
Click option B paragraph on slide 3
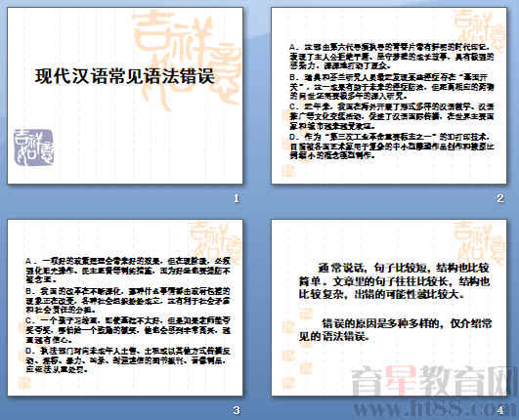pyautogui.click(x=128, y=300)
